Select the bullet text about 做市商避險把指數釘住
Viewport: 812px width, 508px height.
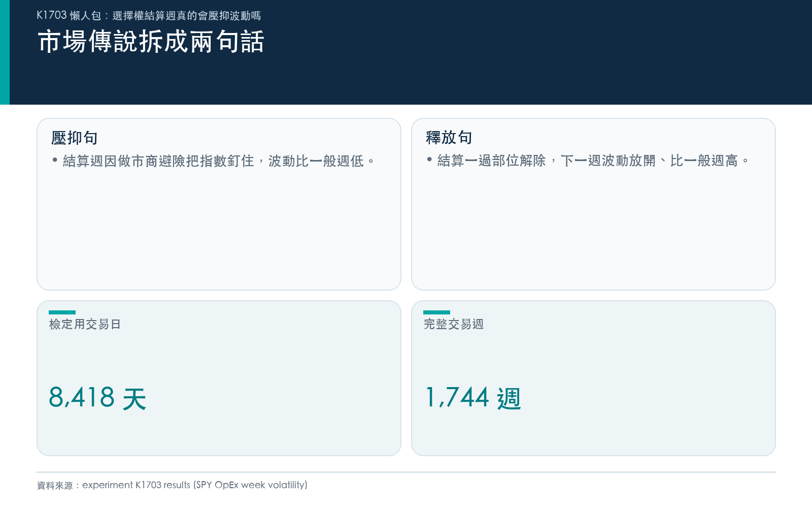pos(213,161)
